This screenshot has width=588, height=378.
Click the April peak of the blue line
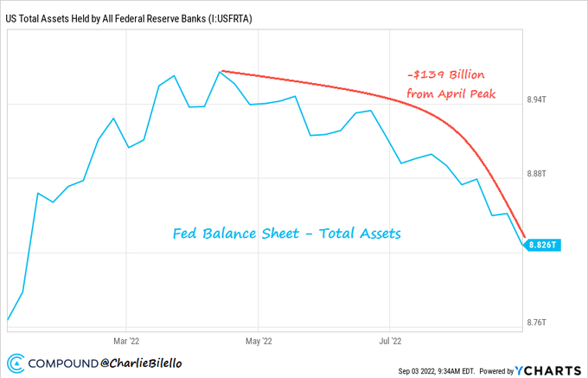click(220, 71)
